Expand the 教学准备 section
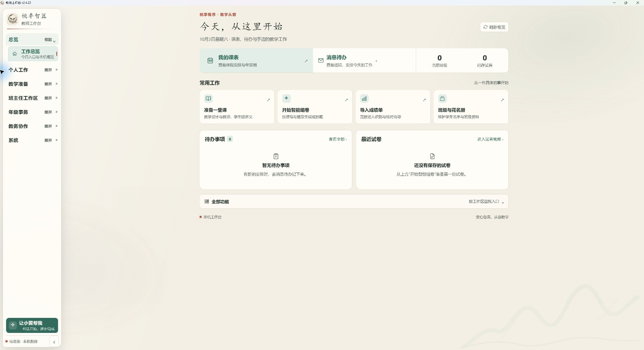This screenshot has width=644, height=350. click(32, 84)
